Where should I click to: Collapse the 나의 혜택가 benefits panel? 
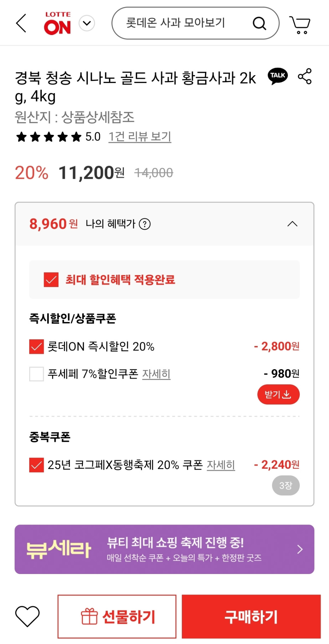(x=292, y=224)
